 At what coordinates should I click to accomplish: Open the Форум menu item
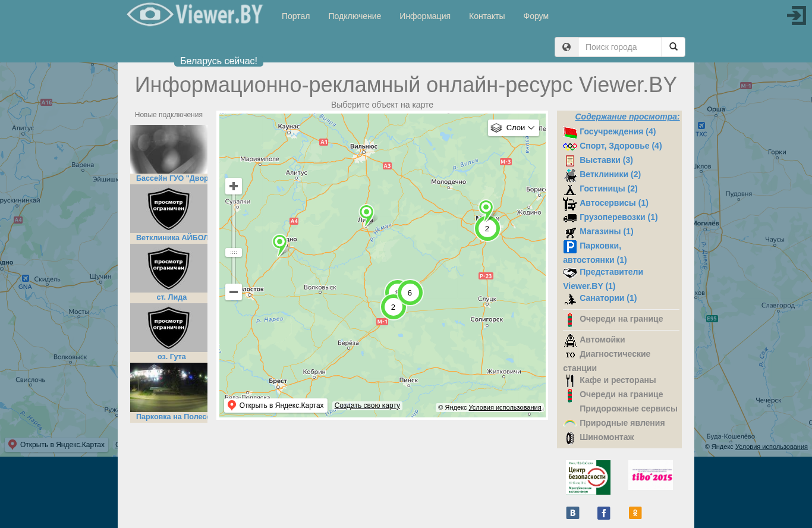(x=536, y=16)
